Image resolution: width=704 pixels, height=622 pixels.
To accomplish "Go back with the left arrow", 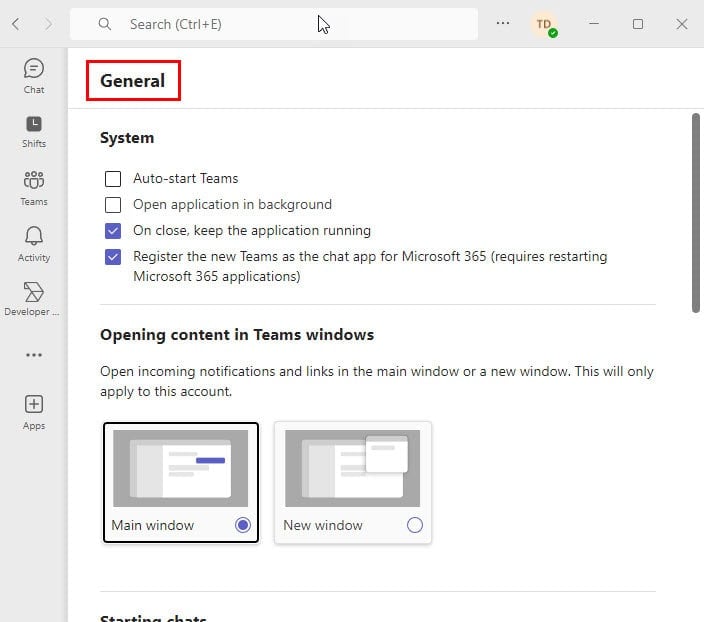I will coord(16,24).
